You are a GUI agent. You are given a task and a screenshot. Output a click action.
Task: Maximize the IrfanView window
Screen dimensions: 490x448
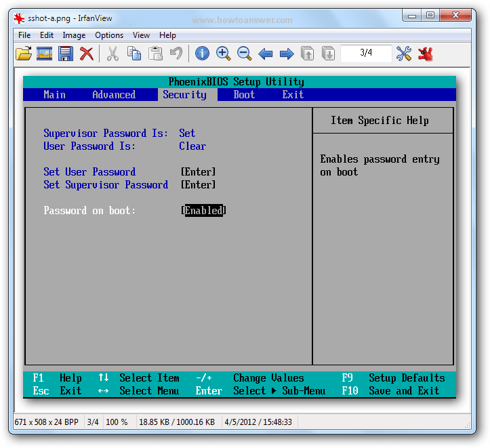point(430,16)
